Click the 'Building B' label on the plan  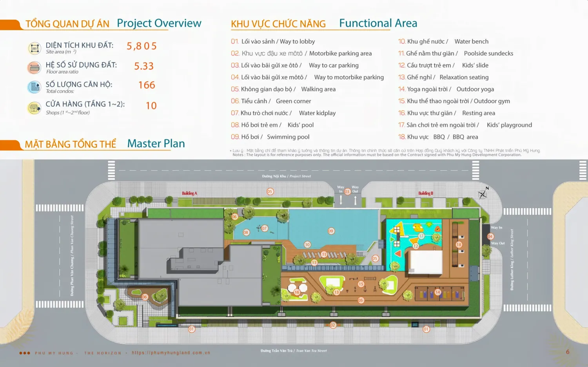point(426,193)
